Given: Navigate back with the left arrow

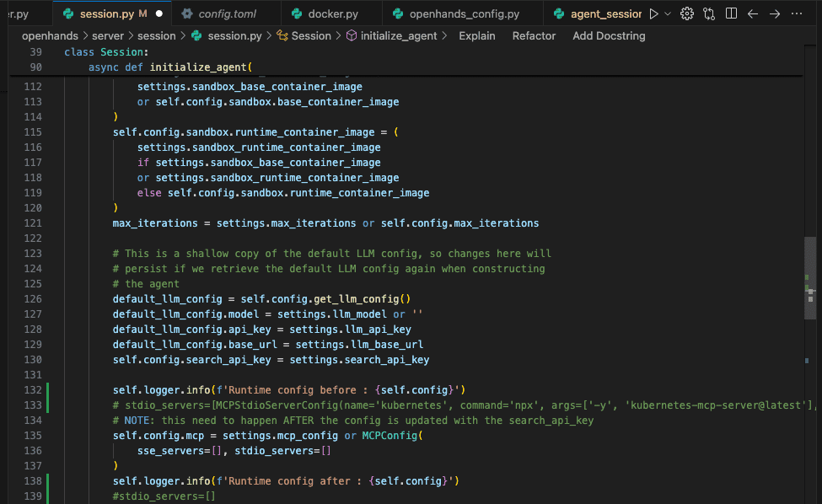Looking at the screenshot, I should [x=753, y=14].
